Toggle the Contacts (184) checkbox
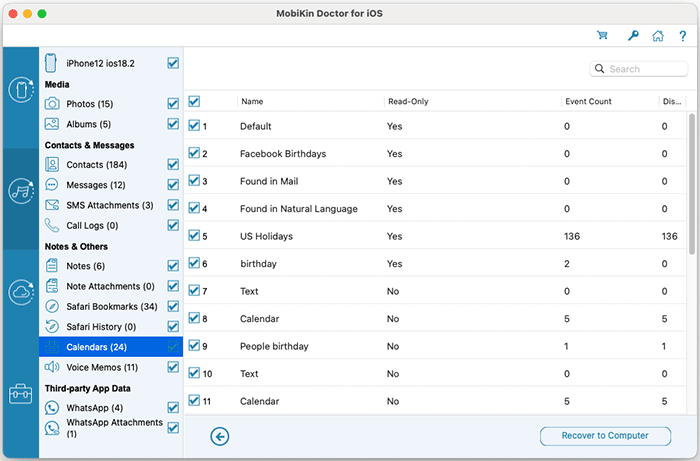Screen dimensions: 700x461 [173, 165]
